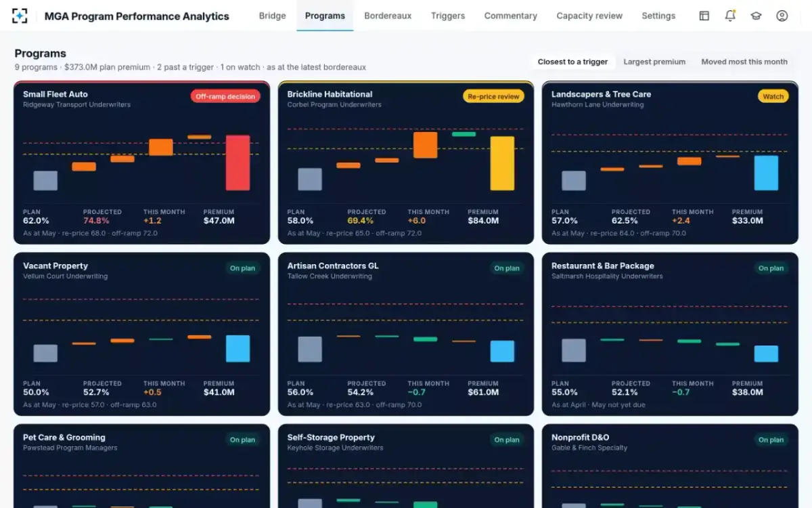This screenshot has width=812, height=508.
Task: Sort programs by Largest premium
Action: pyautogui.click(x=654, y=62)
